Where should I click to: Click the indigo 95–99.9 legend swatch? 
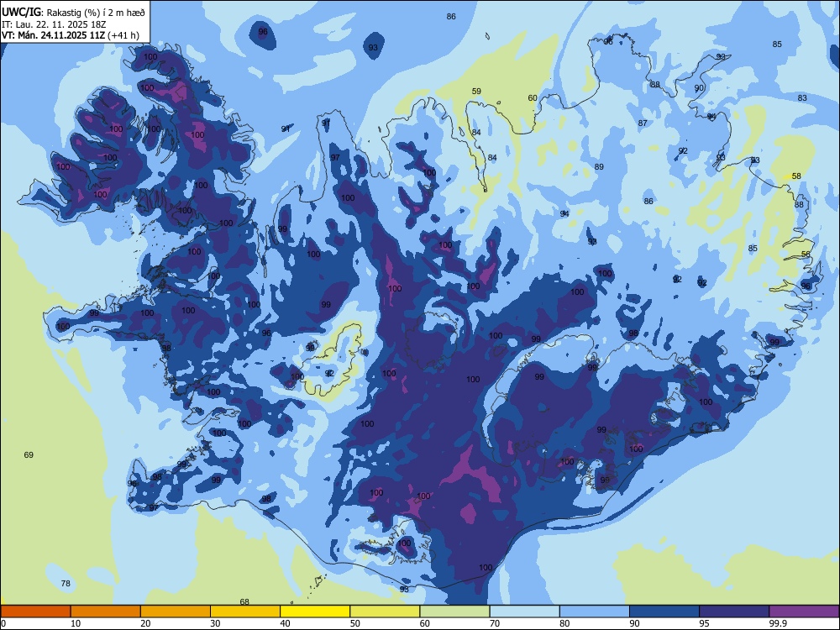pyautogui.click(x=734, y=612)
